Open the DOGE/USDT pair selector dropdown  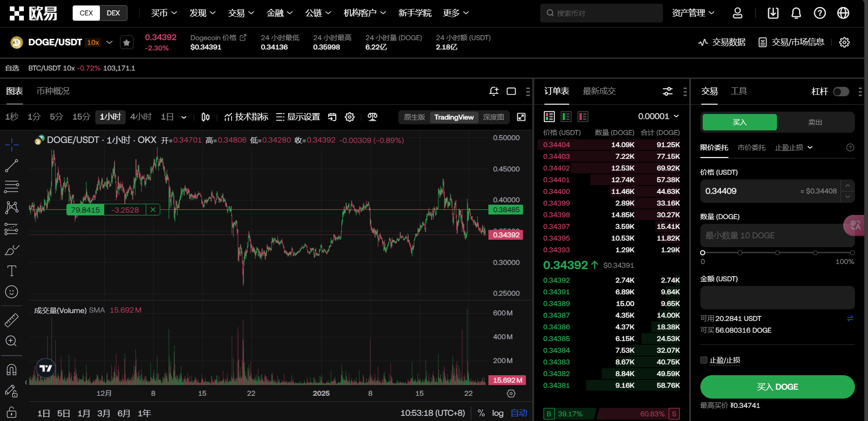point(109,43)
